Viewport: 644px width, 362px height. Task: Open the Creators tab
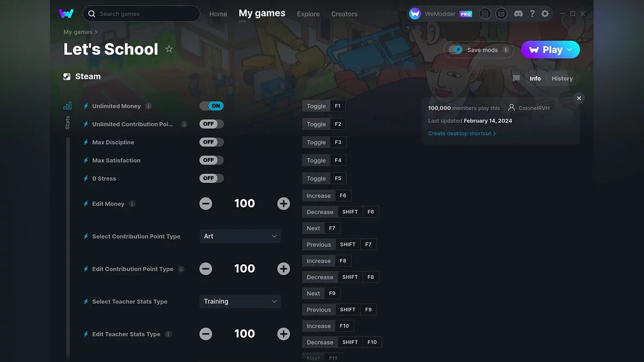(344, 14)
